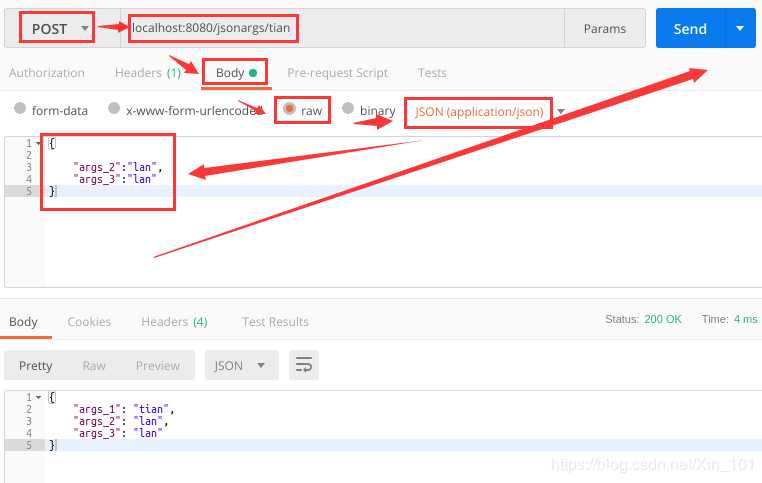Select the request Body tab
Viewport: 762px width, 483px height.
pyautogui.click(x=236, y=73)
